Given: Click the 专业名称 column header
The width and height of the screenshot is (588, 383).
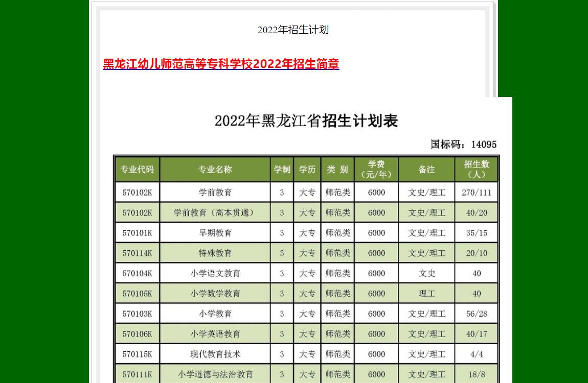Looking at the screenshot, I should point(215,169).
